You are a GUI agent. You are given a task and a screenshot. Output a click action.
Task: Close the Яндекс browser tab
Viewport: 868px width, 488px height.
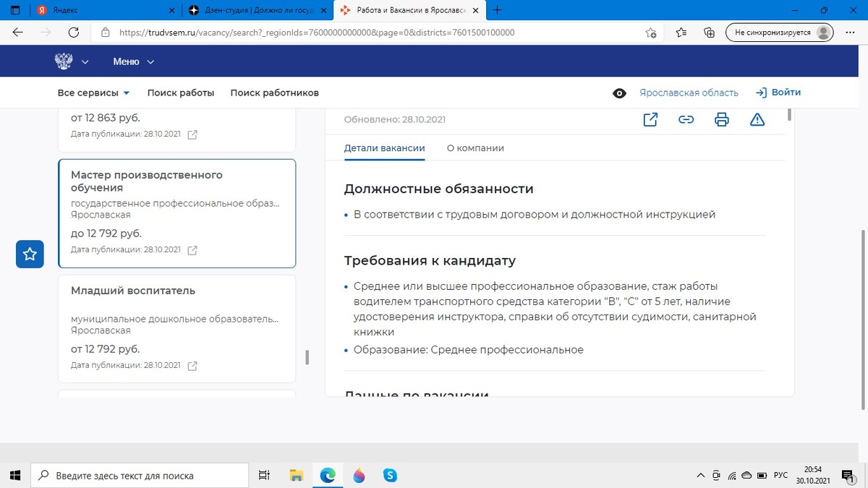point(171,11)
